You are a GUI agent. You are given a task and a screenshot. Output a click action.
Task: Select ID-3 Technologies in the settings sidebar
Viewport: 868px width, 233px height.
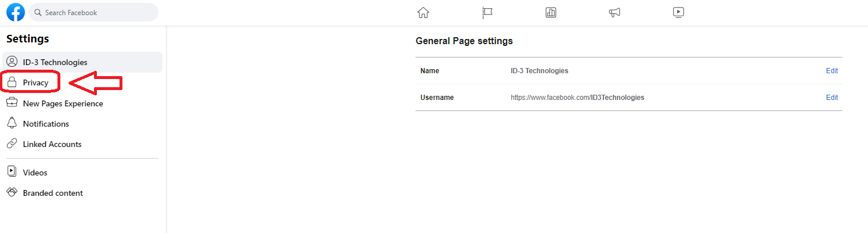(x=82, y=62)
